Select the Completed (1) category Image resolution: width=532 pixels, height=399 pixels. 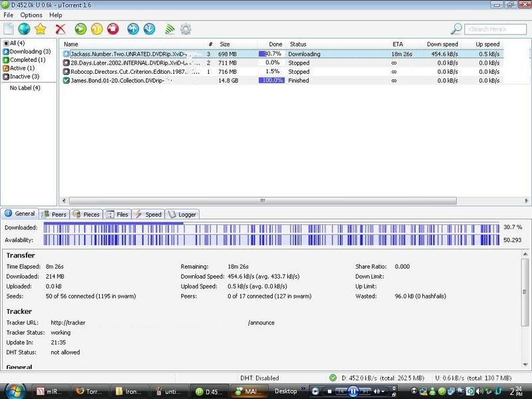coord(24,60)
